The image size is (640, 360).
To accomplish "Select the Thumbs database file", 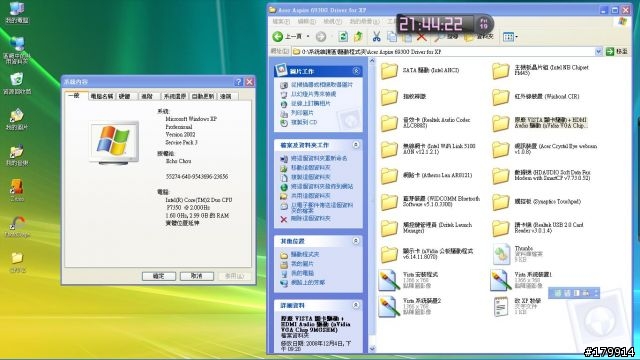I will tap(518, 254).
